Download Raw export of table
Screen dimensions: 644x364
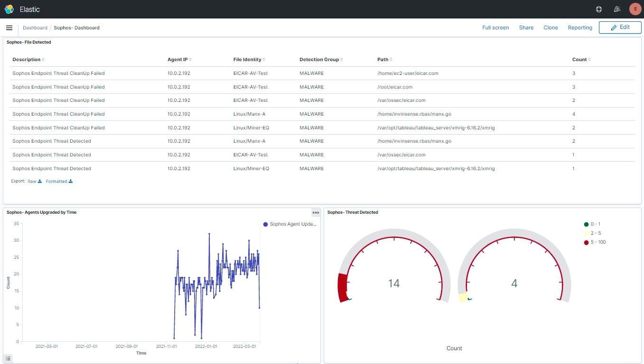point(35,182)
